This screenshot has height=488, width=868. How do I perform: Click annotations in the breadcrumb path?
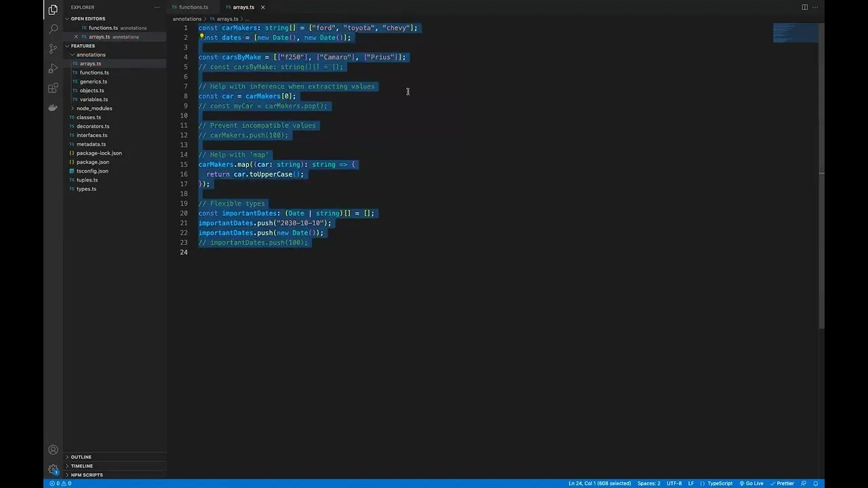click(187, 19)
